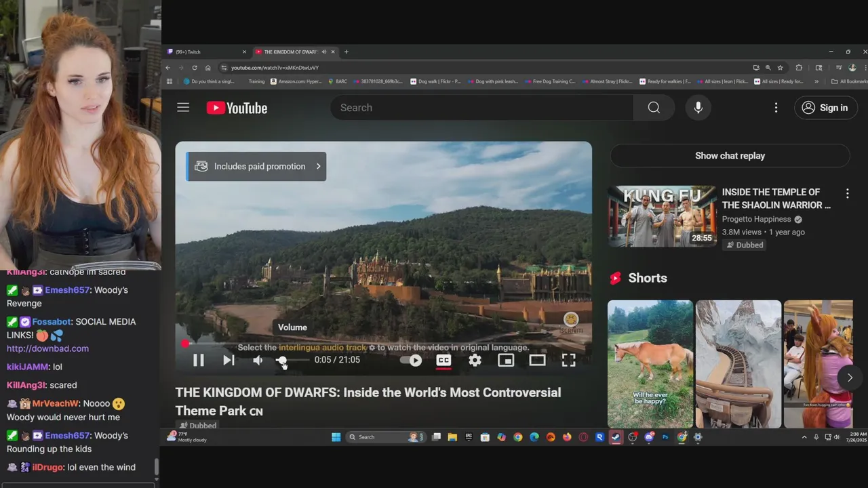
Task: Click chat username Emesh657 on 'Woody's Revenge'
Action: (68, 290)
